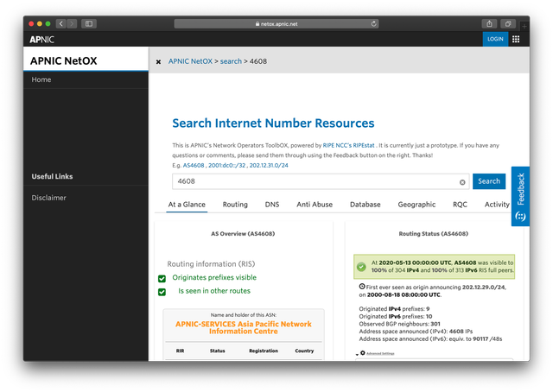Click the Feedback smiley icon
Screen dimensions: 553x392
click(x=520, y=216)
